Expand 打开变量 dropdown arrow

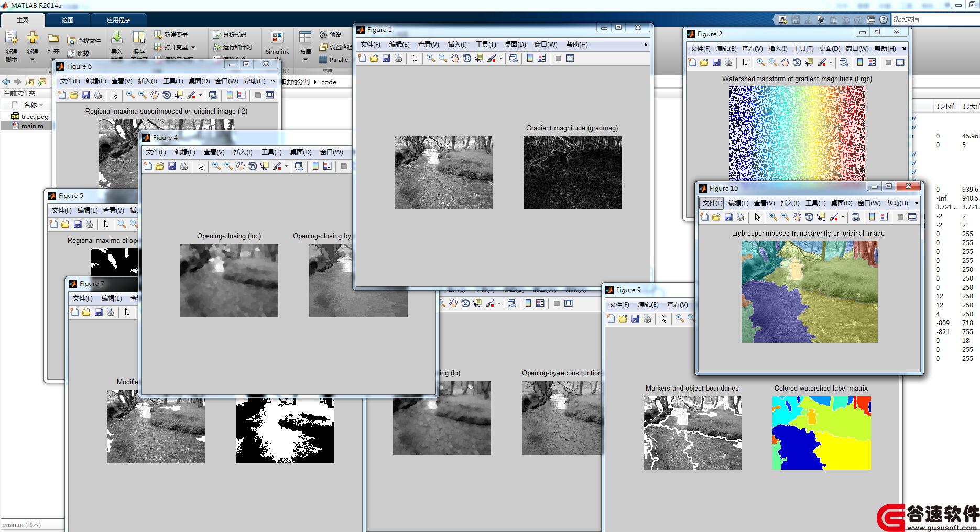193,47
